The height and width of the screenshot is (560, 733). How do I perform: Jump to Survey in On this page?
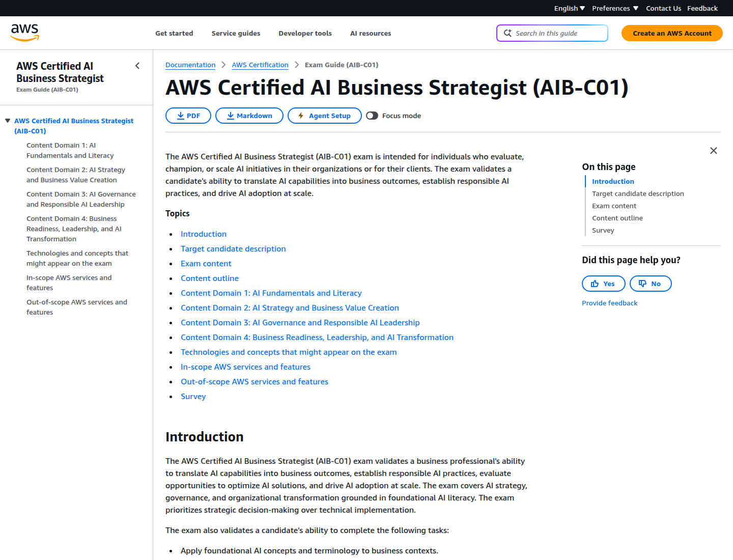point(603,230)
